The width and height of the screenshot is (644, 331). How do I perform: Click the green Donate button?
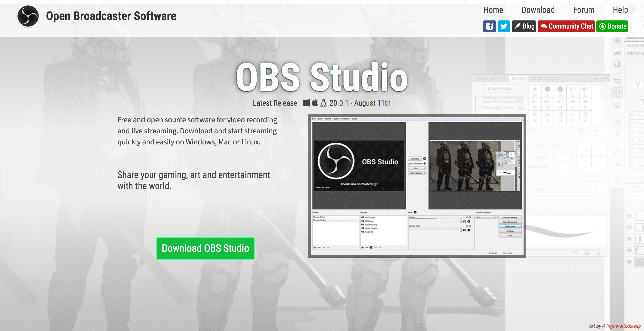click(612, 26)
